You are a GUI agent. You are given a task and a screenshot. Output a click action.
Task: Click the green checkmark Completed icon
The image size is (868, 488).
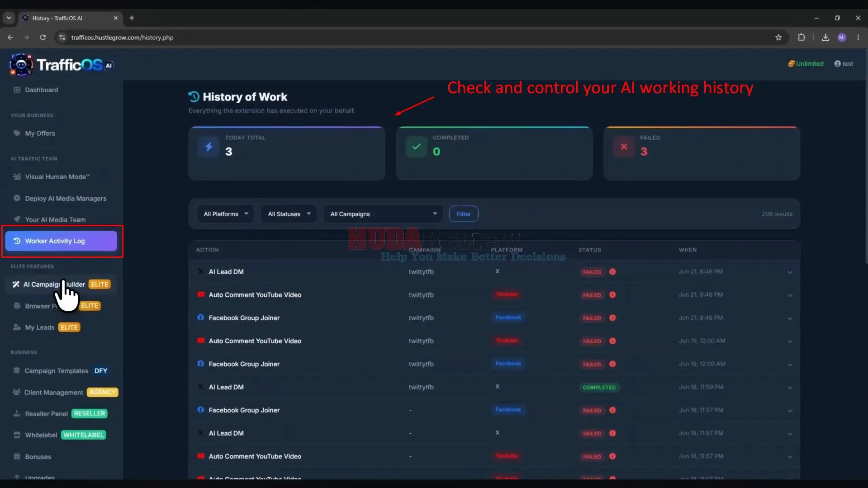click(x=416, y=147)
